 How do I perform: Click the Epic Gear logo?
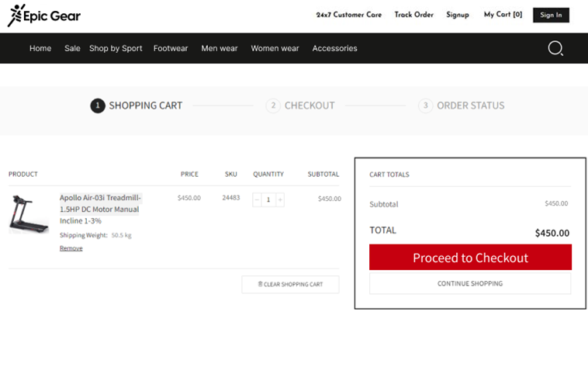coord(43,16)
